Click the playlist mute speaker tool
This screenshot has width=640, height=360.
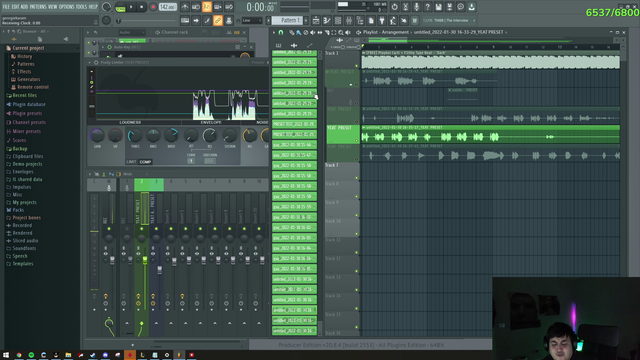313,32
